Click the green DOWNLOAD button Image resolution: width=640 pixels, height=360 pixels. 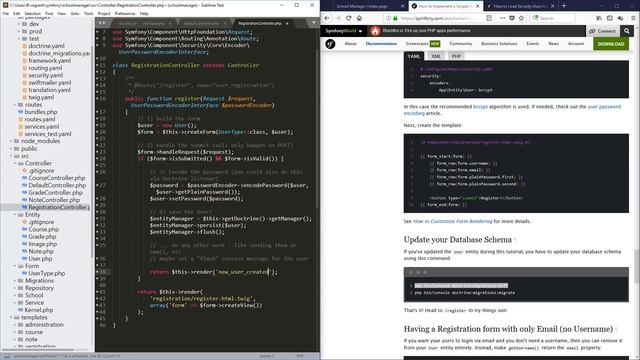point(611,44)
